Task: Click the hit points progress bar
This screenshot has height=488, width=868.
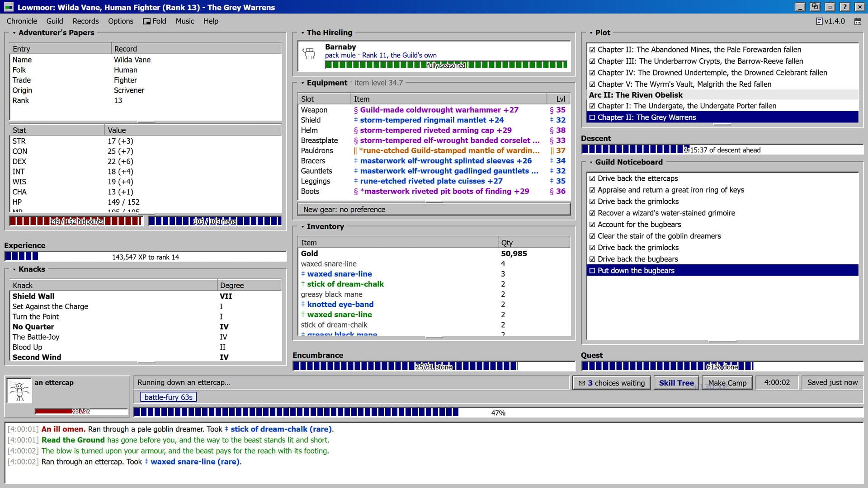Action: click(76, 221)
